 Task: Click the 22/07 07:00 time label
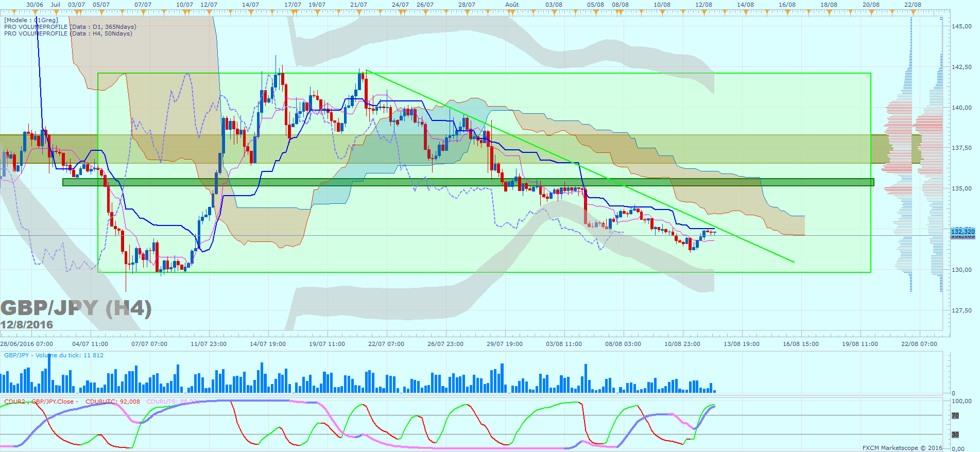(386, 344)
